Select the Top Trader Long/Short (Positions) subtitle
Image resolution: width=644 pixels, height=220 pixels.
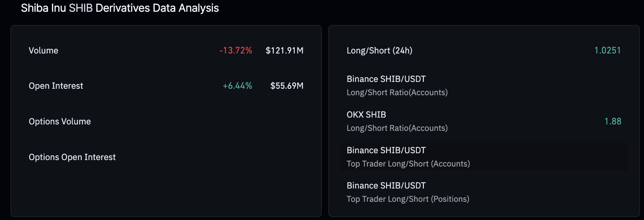tap(408, 199)
